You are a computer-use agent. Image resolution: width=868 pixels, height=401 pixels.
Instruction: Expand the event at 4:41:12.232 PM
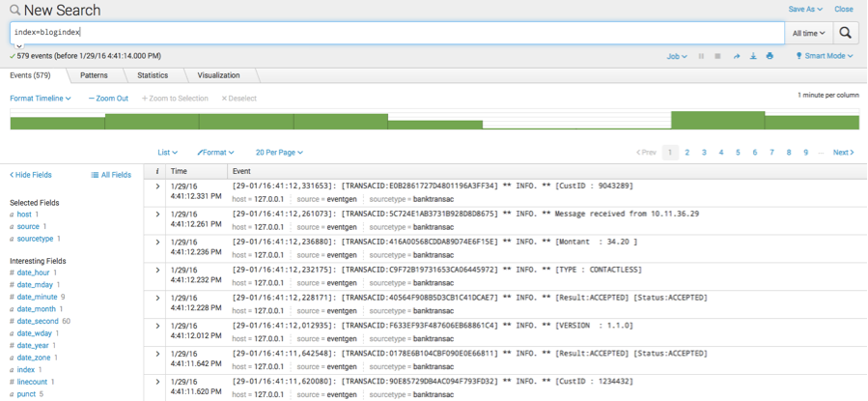(x=157, y=271)
